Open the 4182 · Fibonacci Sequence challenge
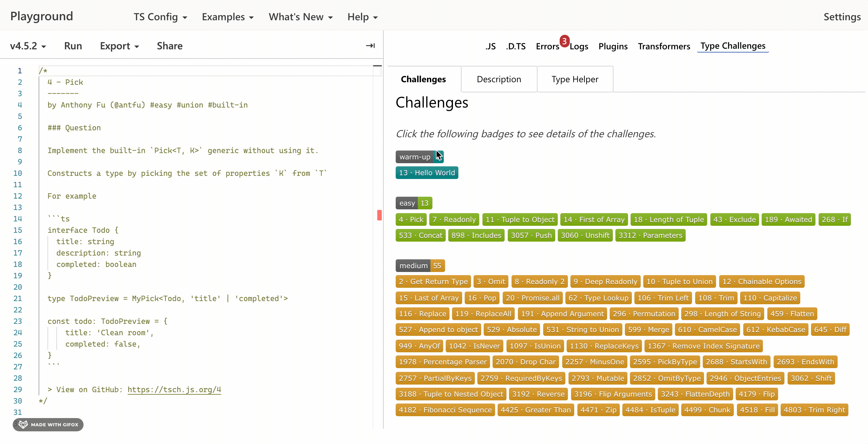 pos(445,410)
